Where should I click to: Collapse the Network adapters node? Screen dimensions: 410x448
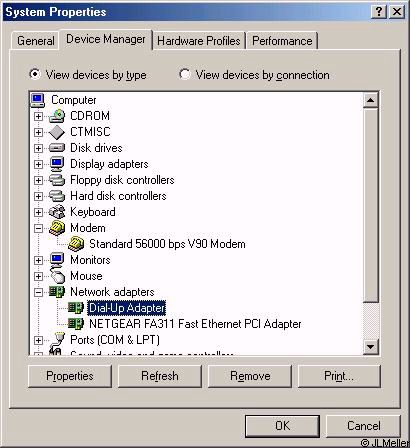[38, 292]
